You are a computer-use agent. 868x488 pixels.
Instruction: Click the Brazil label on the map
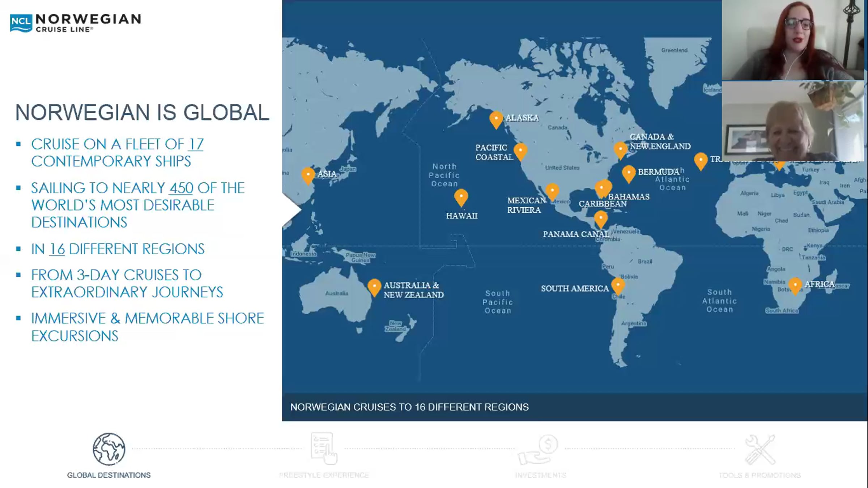click(645, 262)
